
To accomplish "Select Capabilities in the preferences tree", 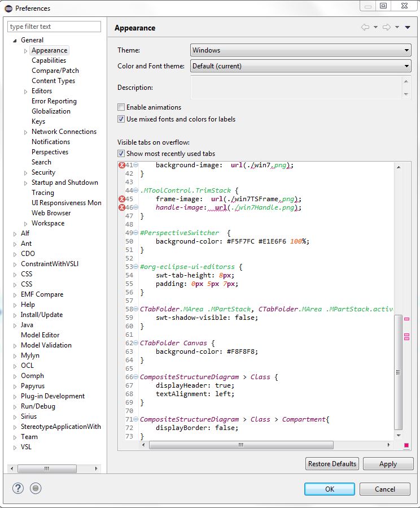I will pos(49,60).
